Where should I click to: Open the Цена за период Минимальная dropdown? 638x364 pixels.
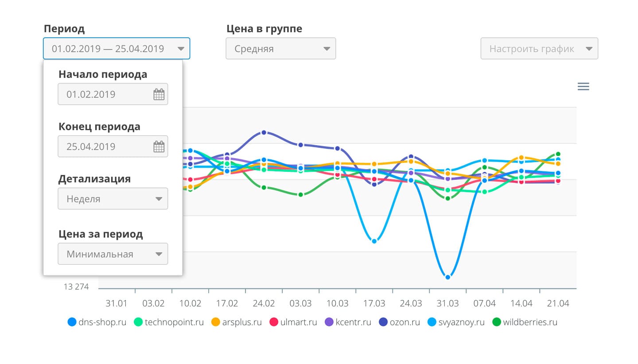113,254
